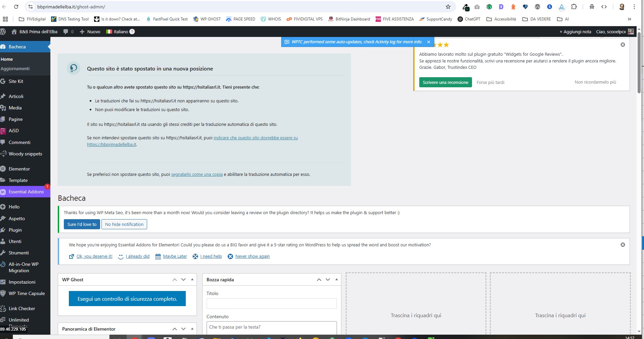Screen dimensions: 644x339
Task: Move WP Ghost widget up
Action: coord(174,280)
